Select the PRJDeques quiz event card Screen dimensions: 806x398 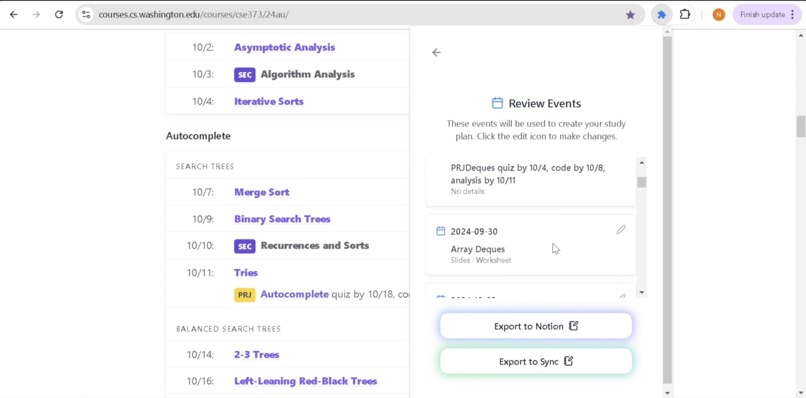point(530,181)
